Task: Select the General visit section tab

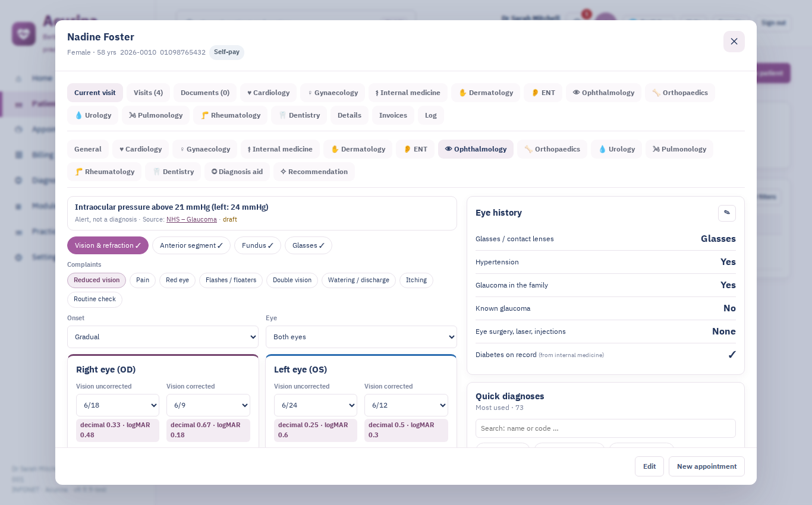Action: click(88, 149)
